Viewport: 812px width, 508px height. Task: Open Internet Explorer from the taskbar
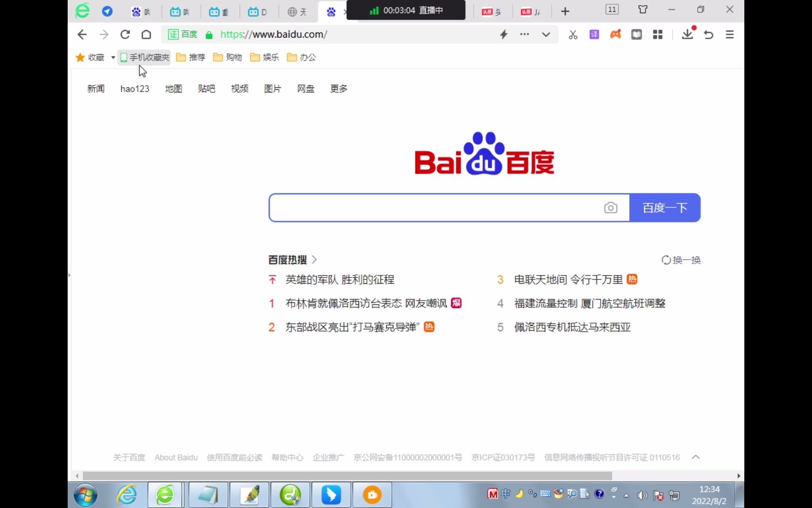tap(126, 495)
